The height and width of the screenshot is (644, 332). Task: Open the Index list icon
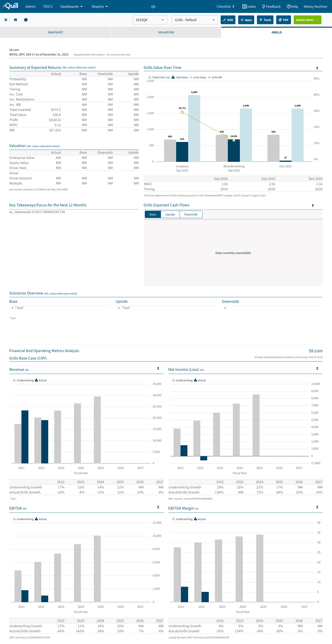[249, 6]
